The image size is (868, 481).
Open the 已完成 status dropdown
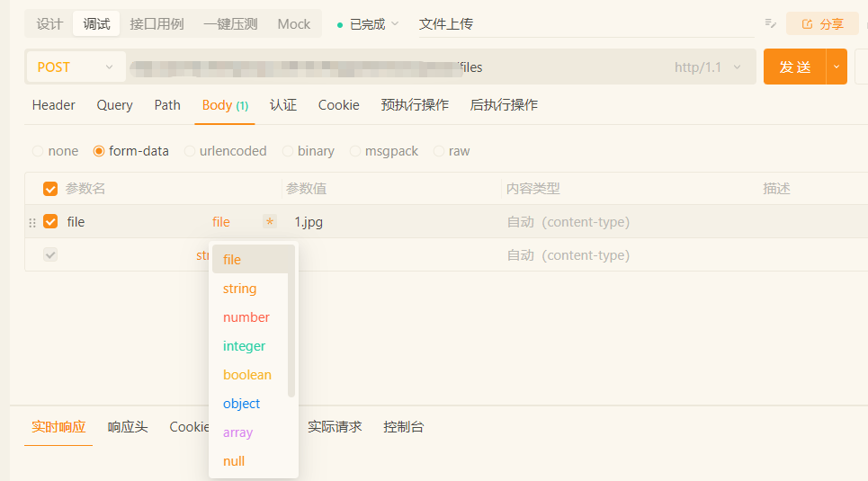368,24
